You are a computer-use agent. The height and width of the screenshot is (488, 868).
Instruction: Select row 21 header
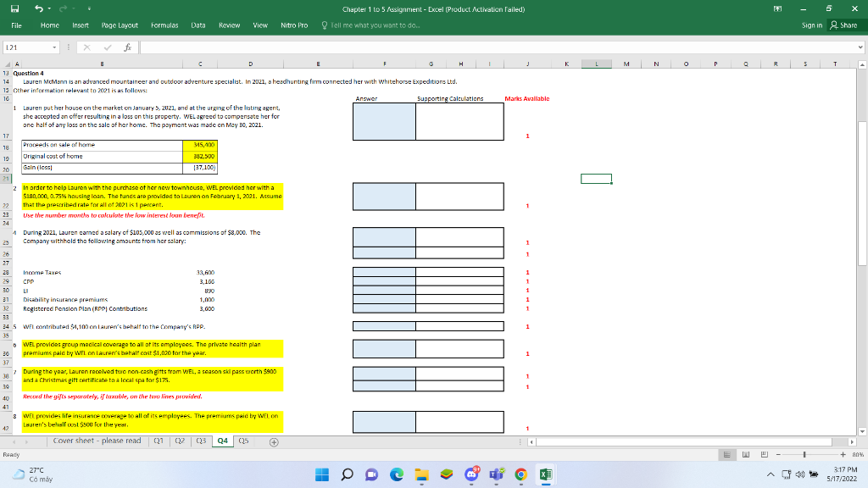pyautogui.click(x=6, y=179)
